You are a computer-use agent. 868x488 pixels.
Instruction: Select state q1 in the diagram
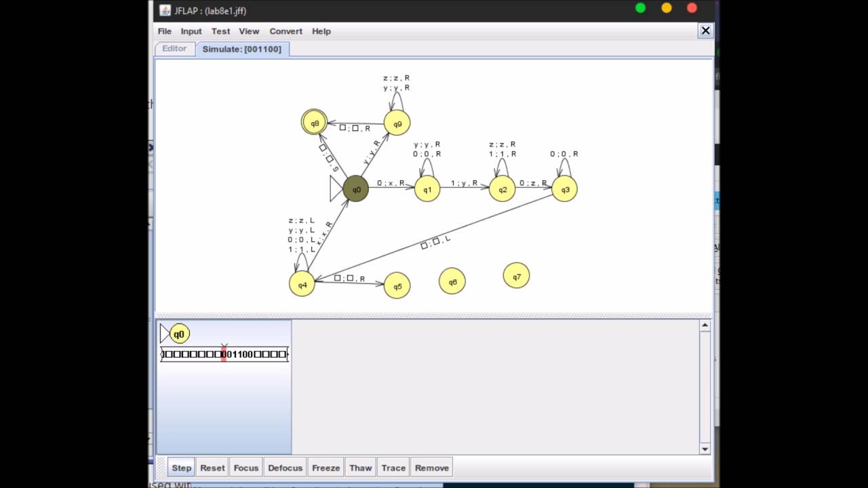click(427, 189)
